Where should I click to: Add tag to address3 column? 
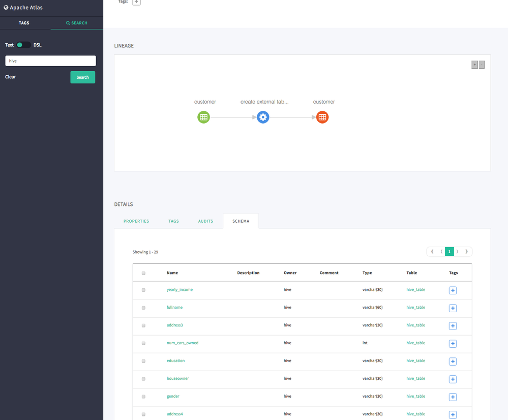click(x=453, y=326)
